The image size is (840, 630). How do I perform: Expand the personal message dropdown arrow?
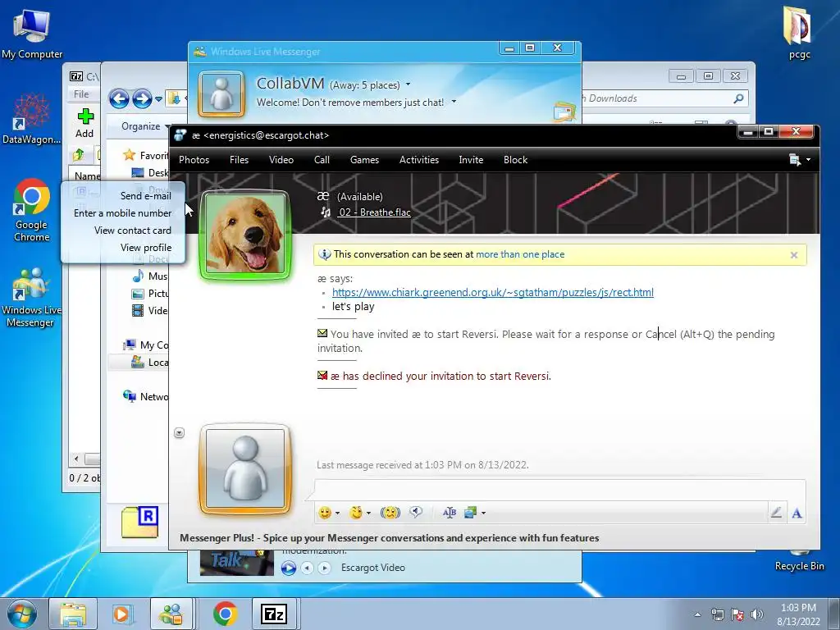[454, 102]
